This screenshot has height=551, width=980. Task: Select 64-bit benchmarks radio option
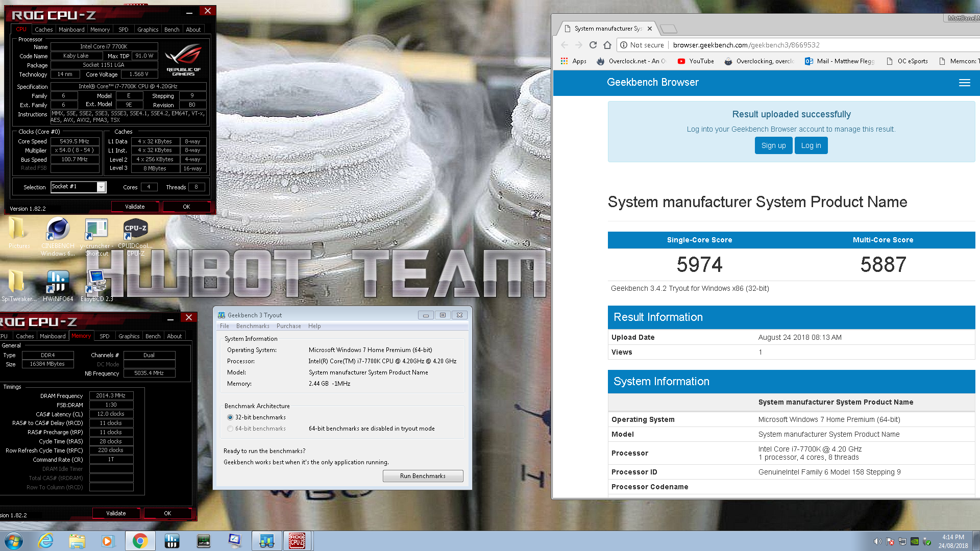click(230, 429)
